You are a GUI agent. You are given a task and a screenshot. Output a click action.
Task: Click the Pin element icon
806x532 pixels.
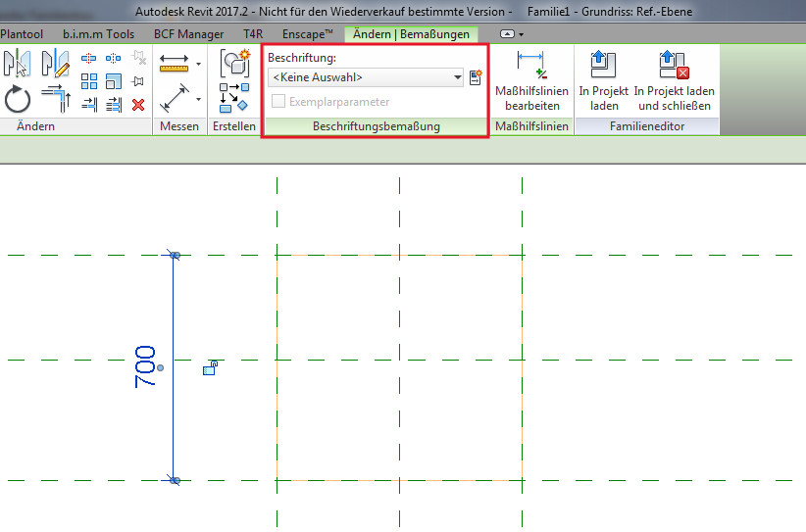[138, 81]
